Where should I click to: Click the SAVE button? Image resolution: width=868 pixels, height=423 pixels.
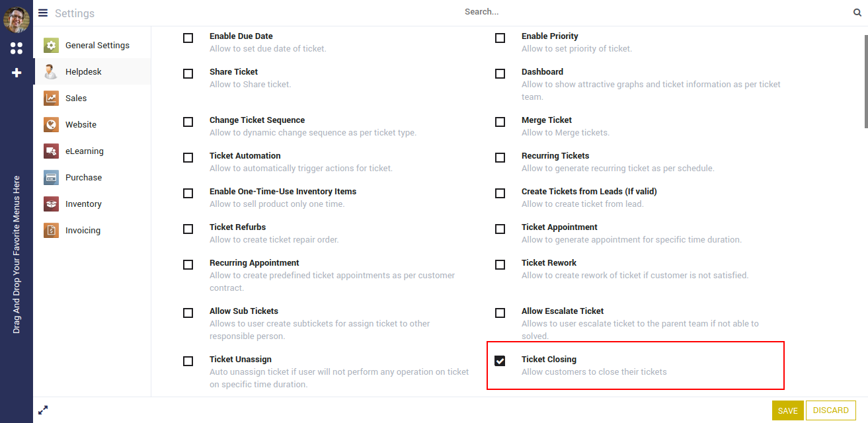pyautogui.click(x=787, y=410)
